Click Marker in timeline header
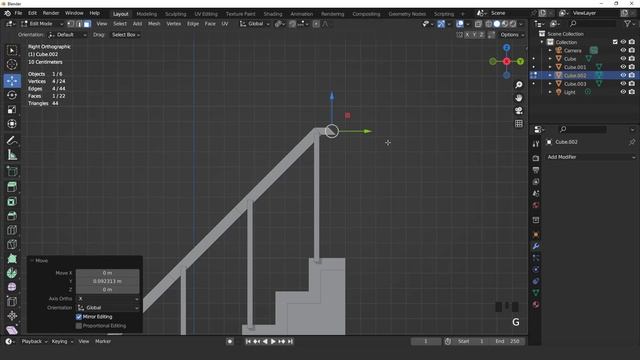This screenshot has width=640, height=360. [x=103, y=341]
